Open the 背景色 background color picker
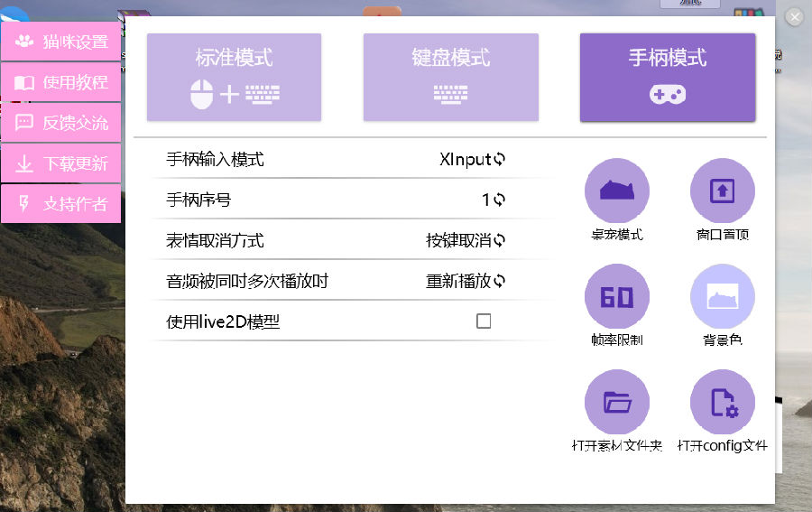The width and height of the screenshot is (812, 512). pyautogui.click(x=722, y=297)
